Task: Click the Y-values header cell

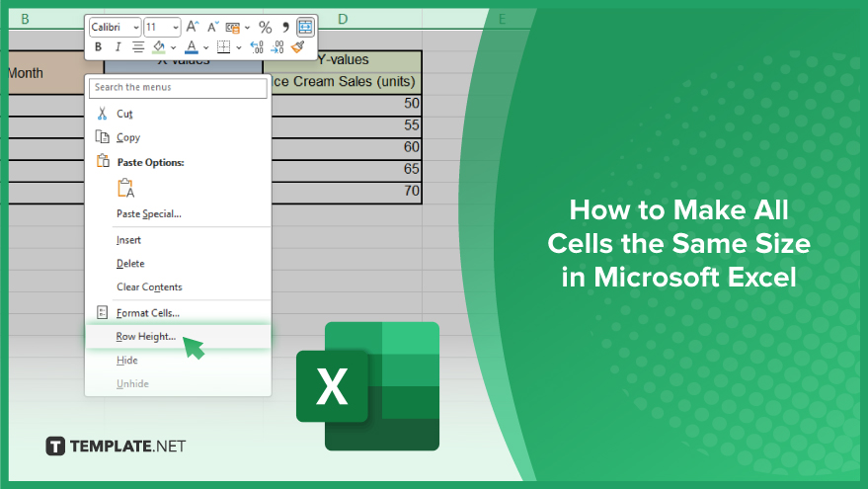Action: (x=342, y=60)
